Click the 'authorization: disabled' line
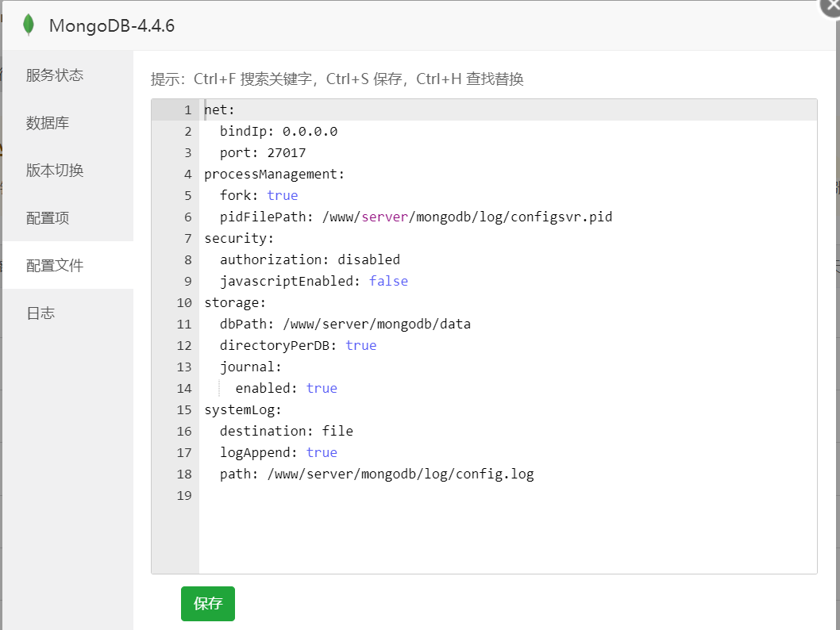 pyautogui.click(x=310, y=259)
